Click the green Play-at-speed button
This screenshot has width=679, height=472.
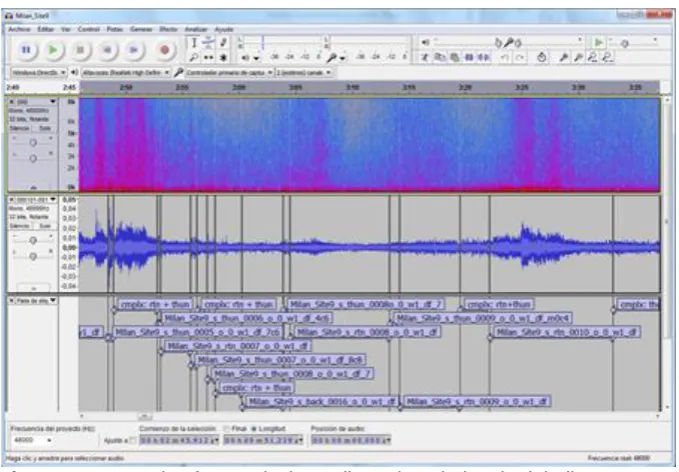tap(598, 42)
